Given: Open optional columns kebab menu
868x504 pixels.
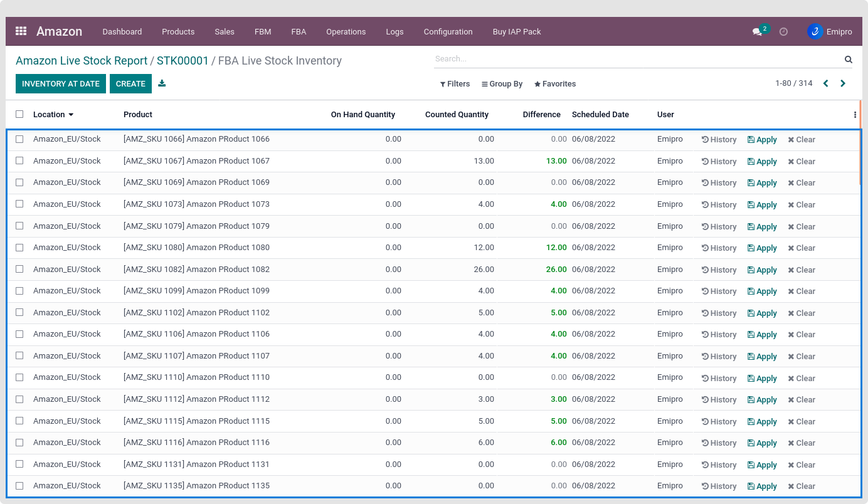Looking at the screenshot, I should [x=855, y=115].
